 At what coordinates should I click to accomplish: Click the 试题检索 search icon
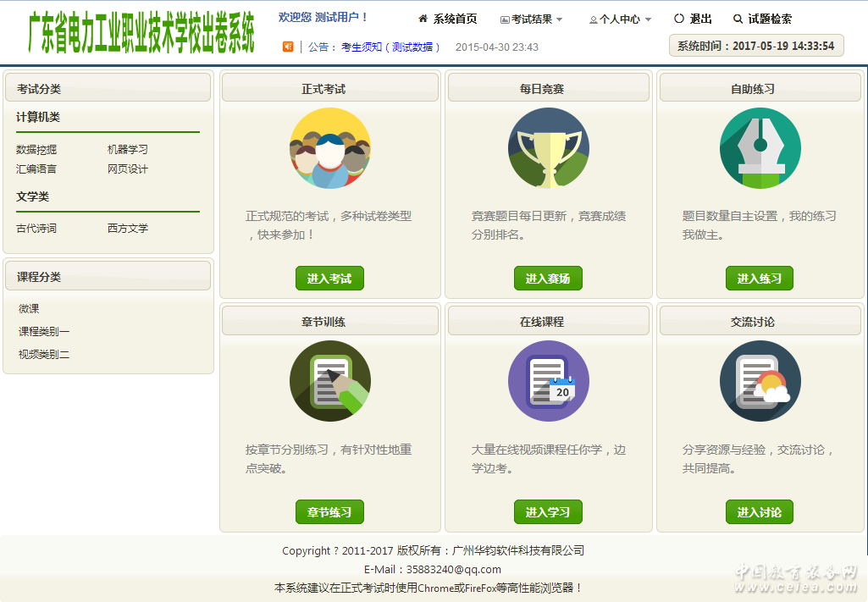[x=738, y=19]
